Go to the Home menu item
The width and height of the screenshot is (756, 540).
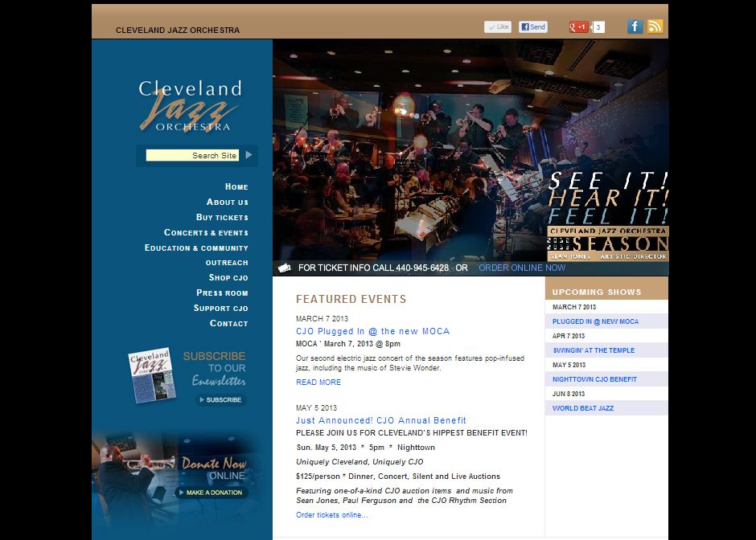pos(236,186)
